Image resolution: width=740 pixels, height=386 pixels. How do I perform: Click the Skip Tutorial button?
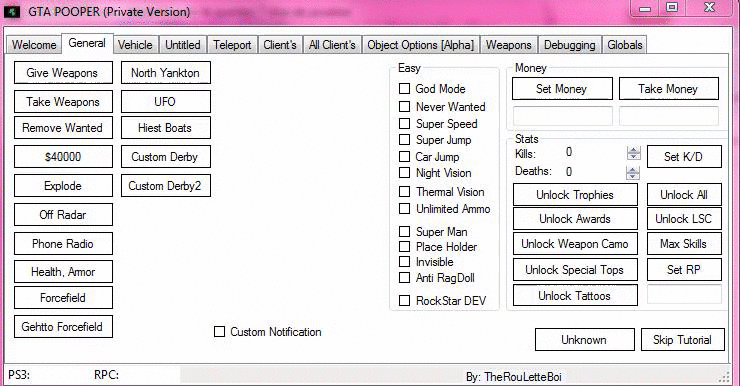click(682, 340)
